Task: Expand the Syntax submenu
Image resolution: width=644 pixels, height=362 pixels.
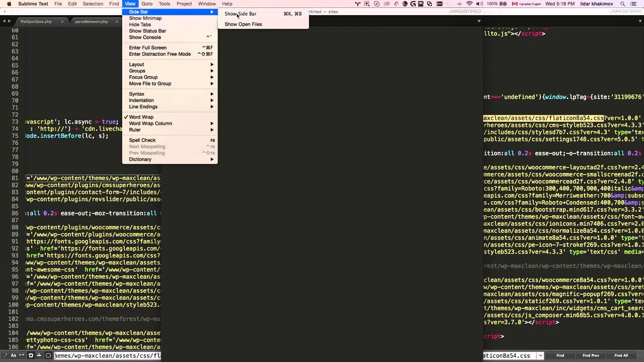Action: tap(170, 94)
